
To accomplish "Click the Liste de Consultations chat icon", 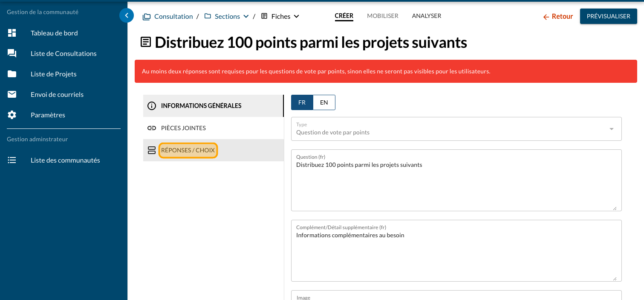I will click(12, 53).
